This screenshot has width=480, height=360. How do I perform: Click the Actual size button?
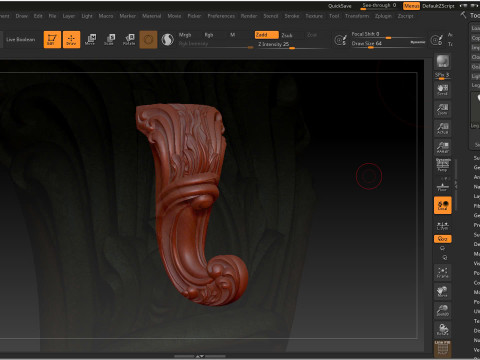click(443, 128)
